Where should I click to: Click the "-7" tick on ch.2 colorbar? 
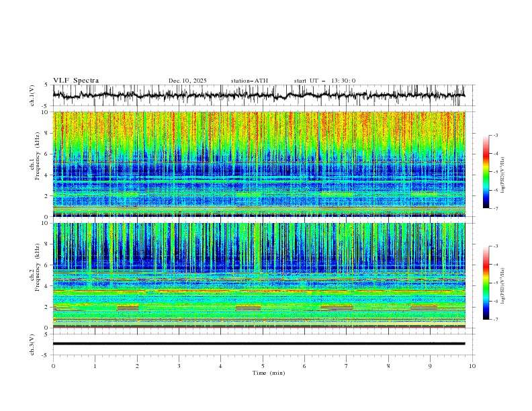(495, 320)
